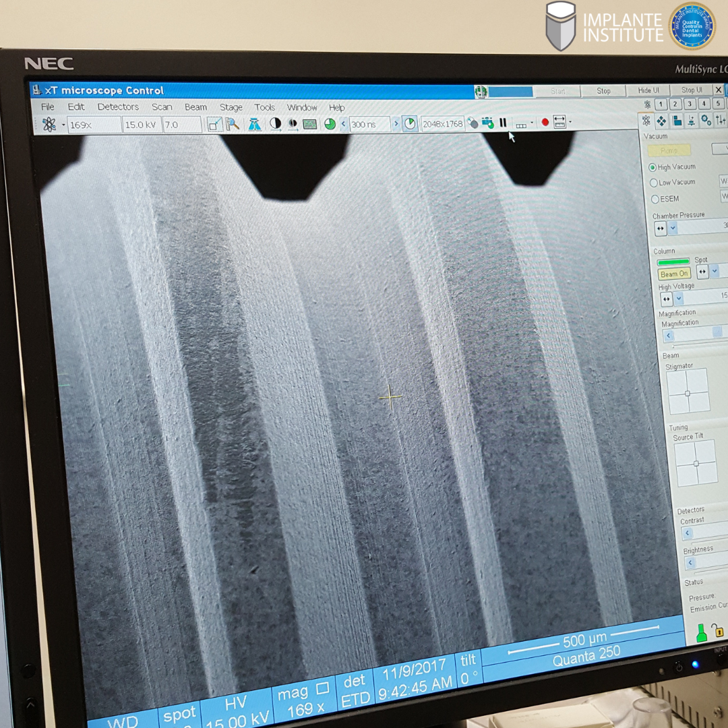Click the pause scan icon in toolbar
Screen dimensions: 728x728
(x=503, y=123)
